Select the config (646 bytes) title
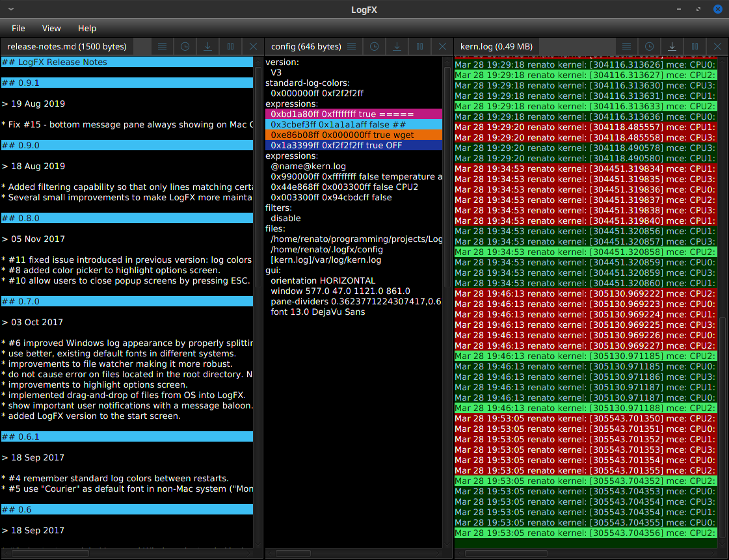The height and width of the screenshot is (560, 729). pos(306,47)
